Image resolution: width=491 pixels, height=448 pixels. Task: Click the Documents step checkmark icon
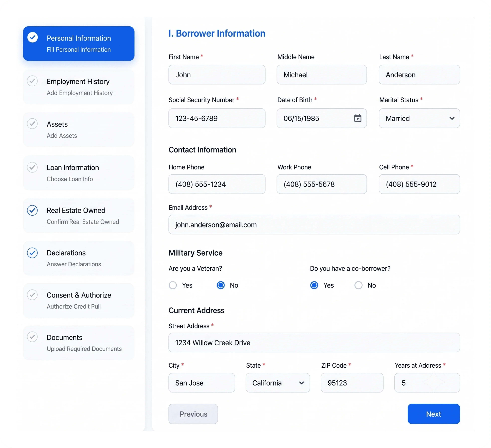pyautogui.click(x=32, y=337)
